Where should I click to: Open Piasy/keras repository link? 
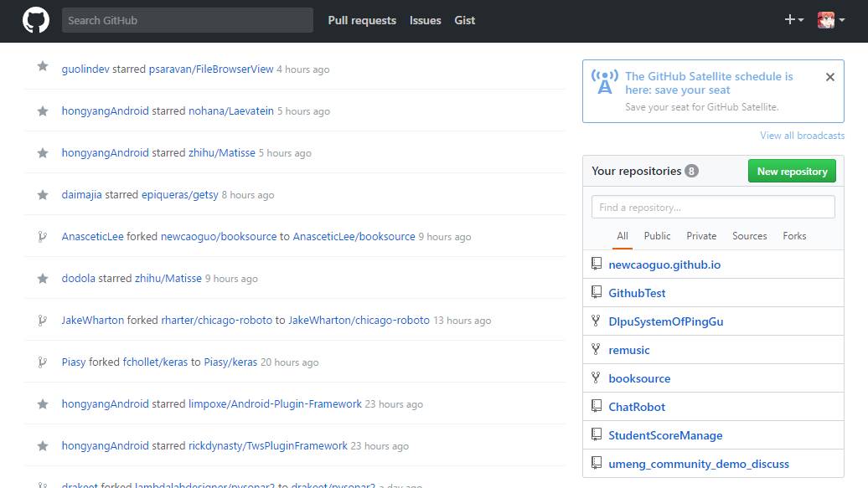tap(230, 362)
